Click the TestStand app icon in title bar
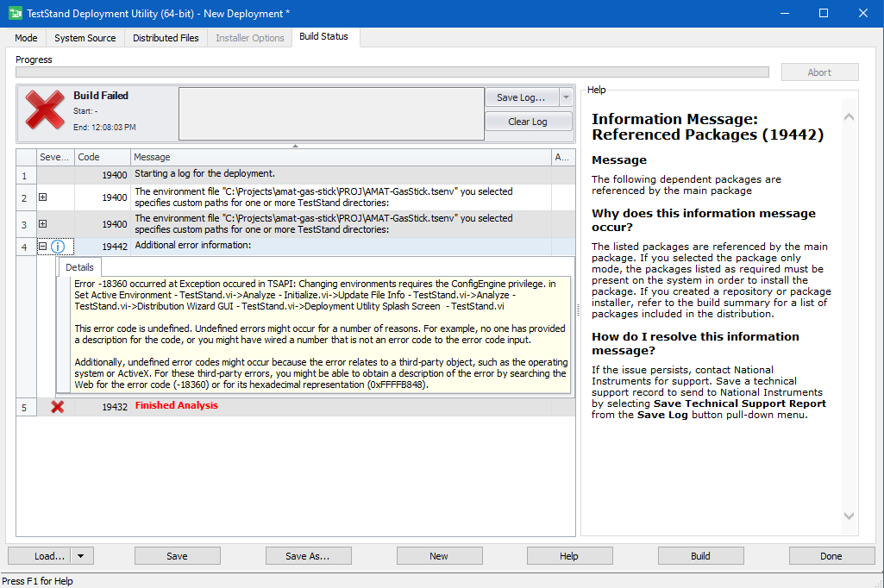The image size is (884, 588). pyautogui.click(x=16, y=13)
